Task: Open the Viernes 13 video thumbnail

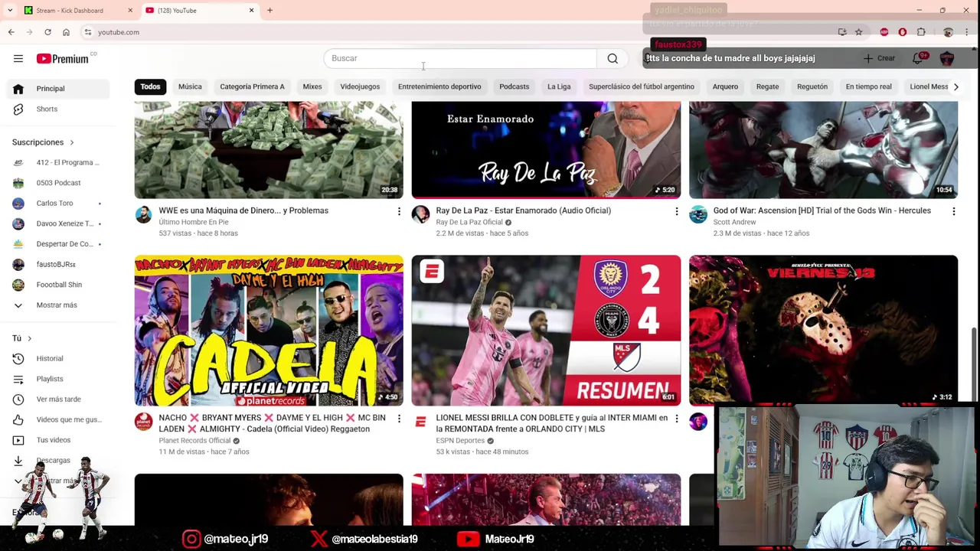Action: 823,331
